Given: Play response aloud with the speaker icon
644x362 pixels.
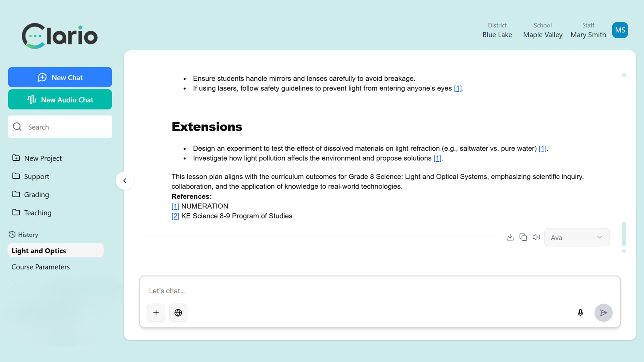Looking at the screenshot, I should (x=536, y=237).
